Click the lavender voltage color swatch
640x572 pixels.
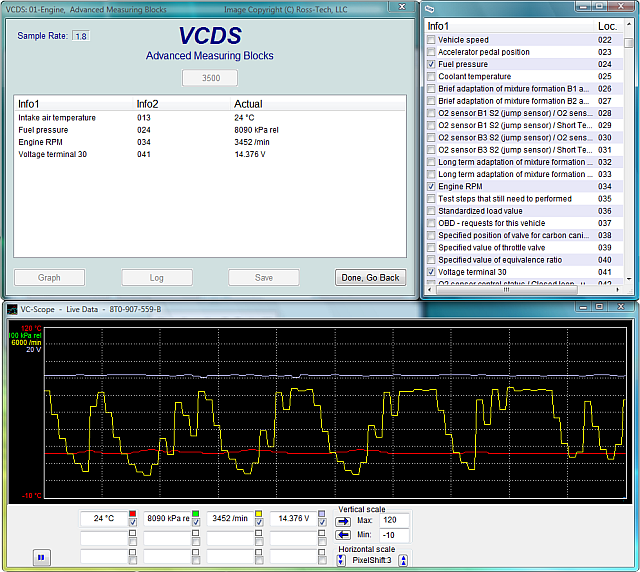(322, 514)
